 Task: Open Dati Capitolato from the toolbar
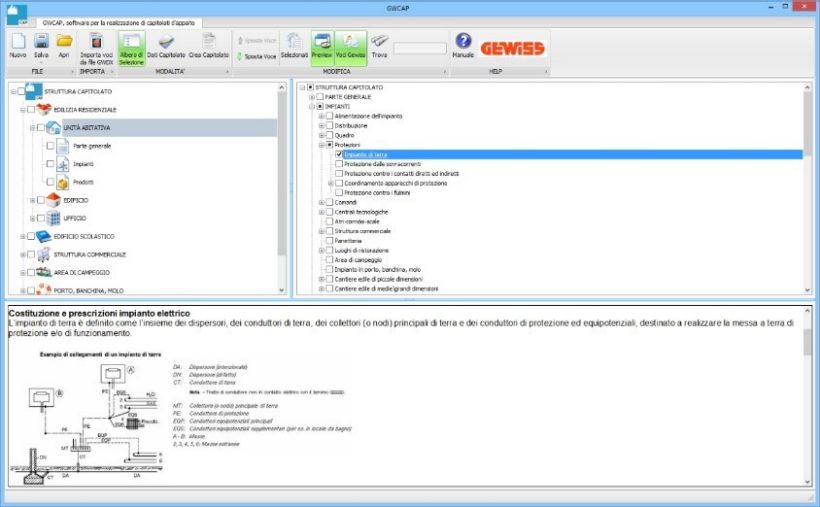tap(166, 44)
